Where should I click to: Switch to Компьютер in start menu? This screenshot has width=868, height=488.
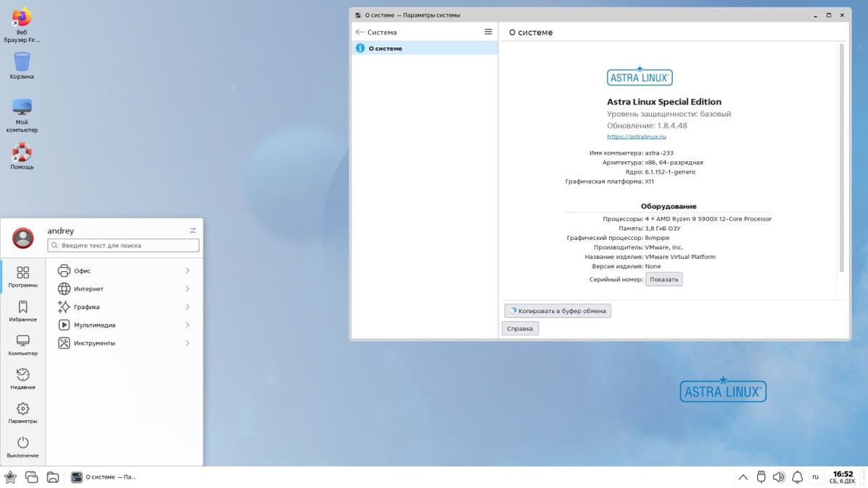(23, 345)
